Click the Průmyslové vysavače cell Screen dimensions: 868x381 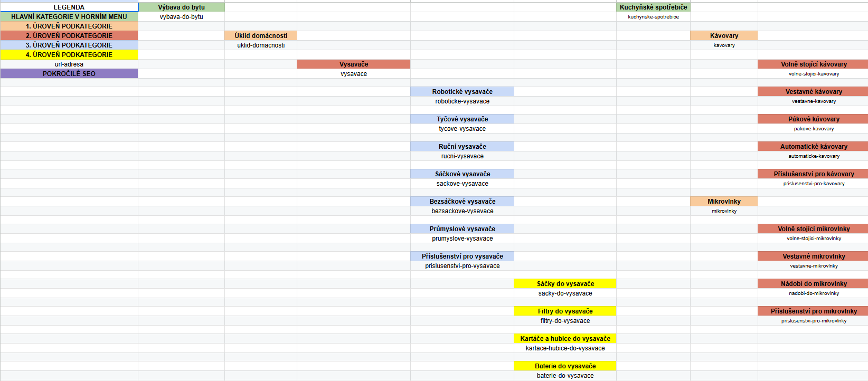pos(462,229)
